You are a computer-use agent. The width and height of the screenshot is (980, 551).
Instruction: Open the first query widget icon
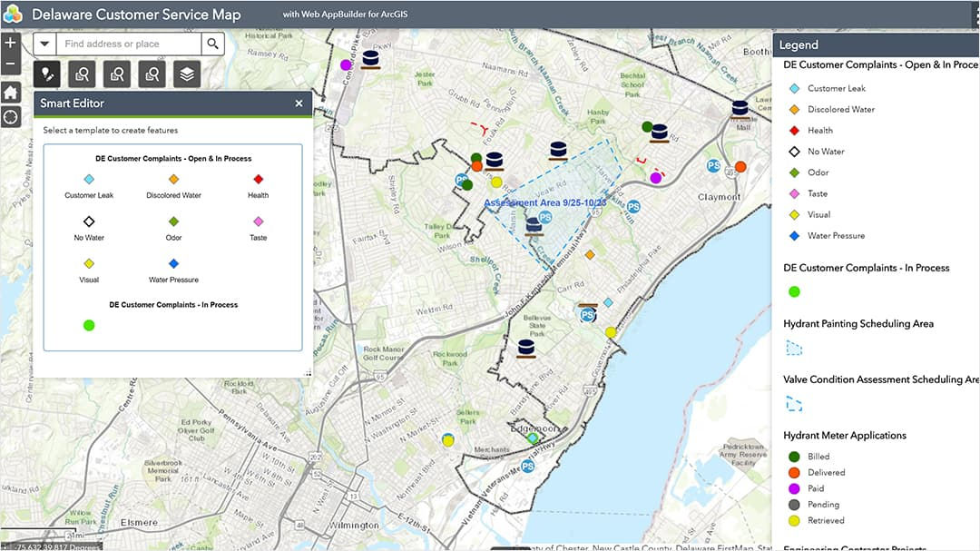(x=81, y=74)
